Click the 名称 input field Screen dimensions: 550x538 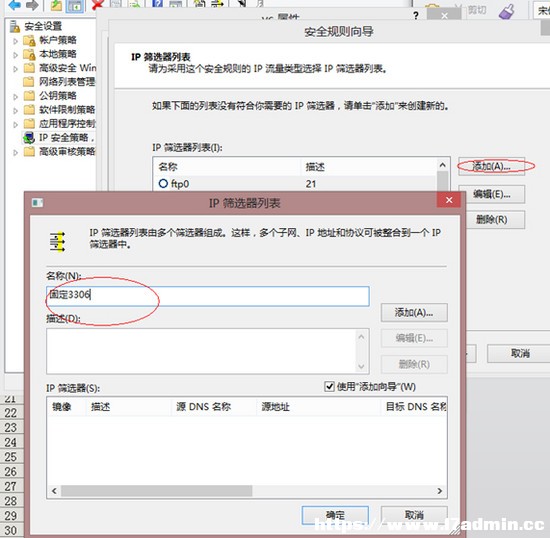208,296
